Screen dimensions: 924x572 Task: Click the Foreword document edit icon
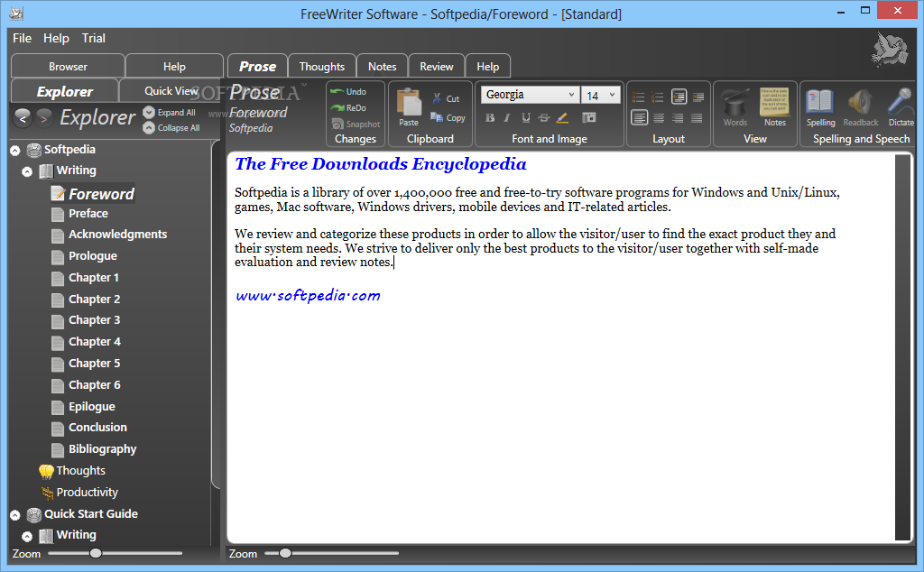click(x=58, y=193)
